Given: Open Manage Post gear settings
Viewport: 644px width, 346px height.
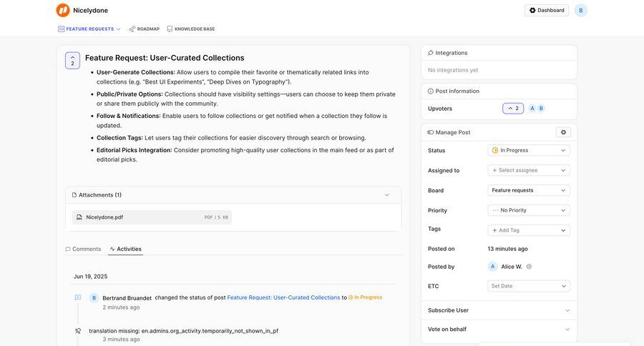Looking at the screenshot, I should [x=563, y=132].
